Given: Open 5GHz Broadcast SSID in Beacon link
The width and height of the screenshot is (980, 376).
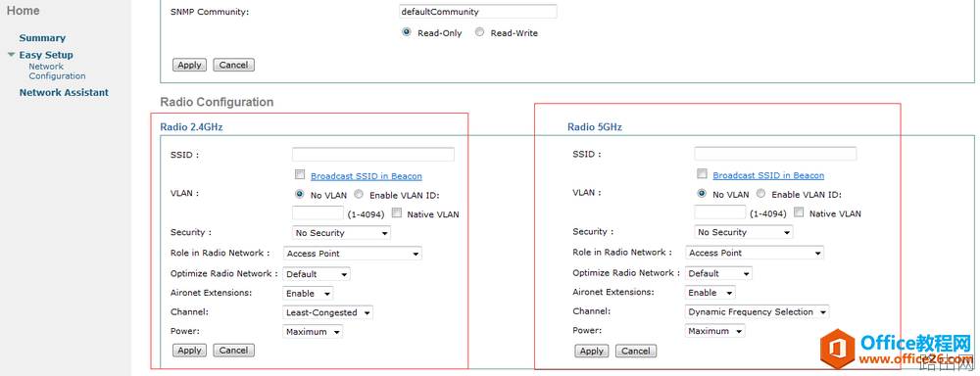Looking at the screenshot, I should coord(768,175).
